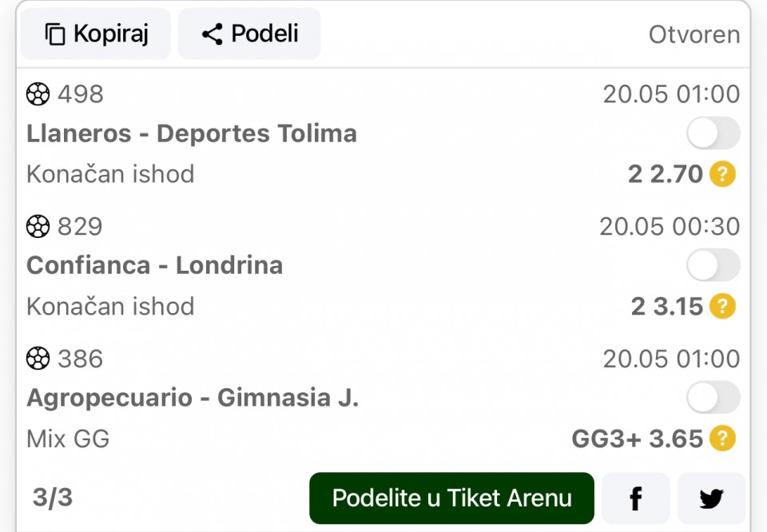Click the football icon next to 829
This screenshot has width=767, height=532.
tap(38, 226)
